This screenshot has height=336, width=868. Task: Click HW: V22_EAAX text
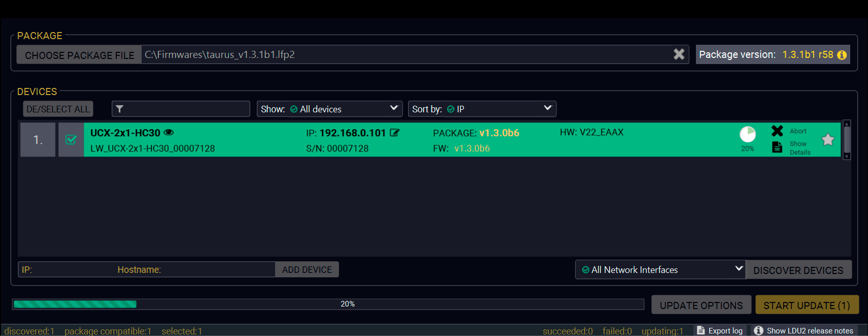[x=592, y=132]
